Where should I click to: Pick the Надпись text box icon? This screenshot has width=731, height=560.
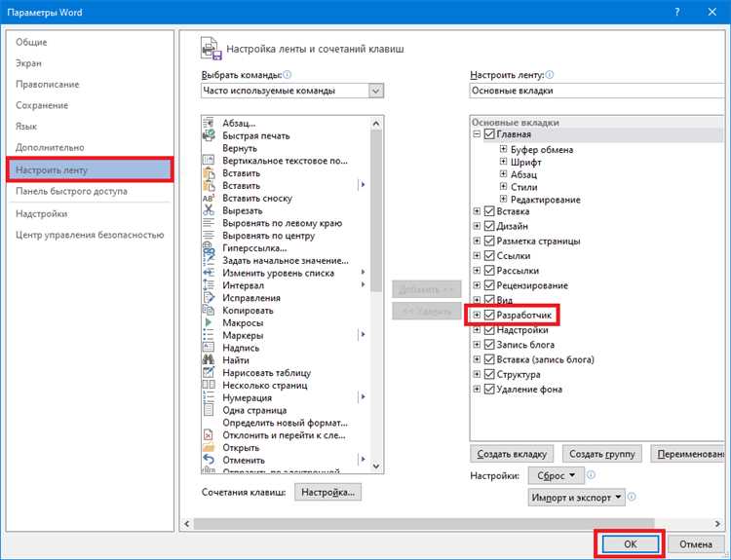pos(209,348)
